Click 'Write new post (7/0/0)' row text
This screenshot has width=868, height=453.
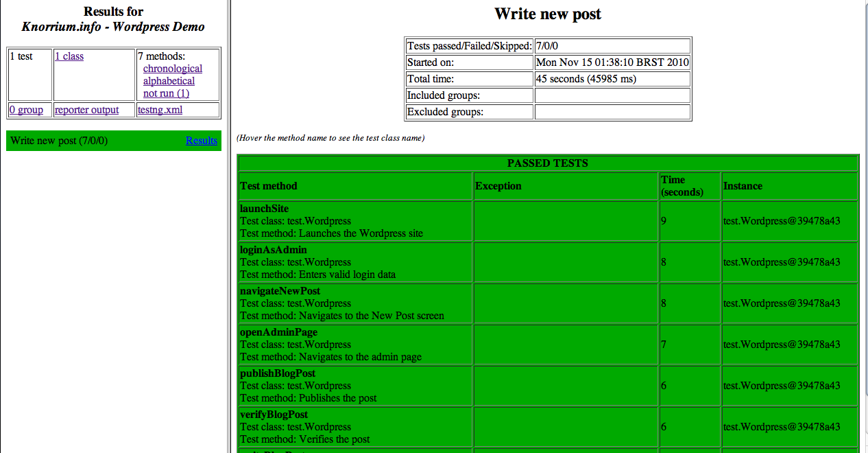coord(59,141)
